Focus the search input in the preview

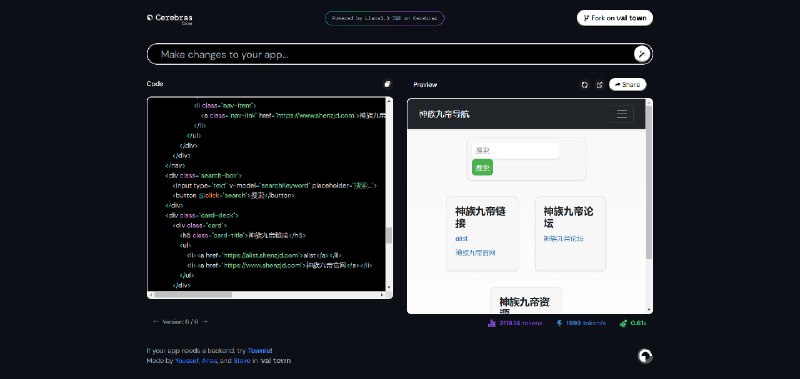[x=515, y=150]
